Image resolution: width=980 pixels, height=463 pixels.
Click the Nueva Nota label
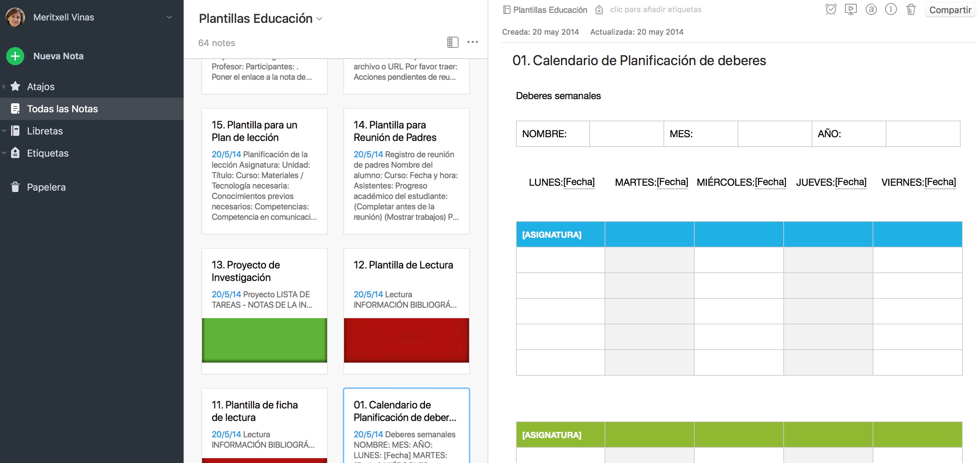pos(58,56)
